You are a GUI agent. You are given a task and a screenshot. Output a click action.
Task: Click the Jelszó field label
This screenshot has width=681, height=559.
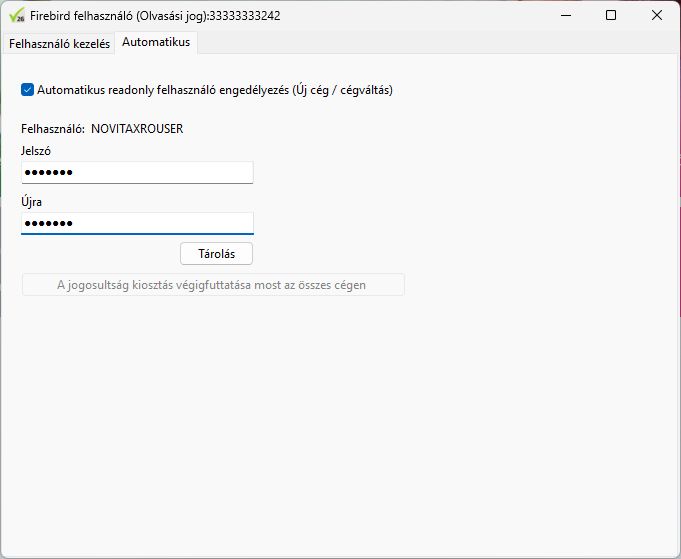pyautogui.click(x=36, y=151)
